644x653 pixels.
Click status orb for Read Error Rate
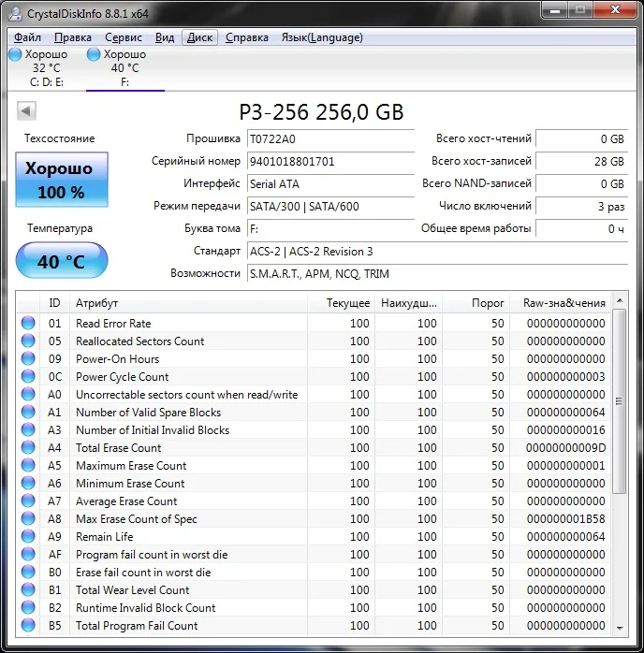point(28,324)
